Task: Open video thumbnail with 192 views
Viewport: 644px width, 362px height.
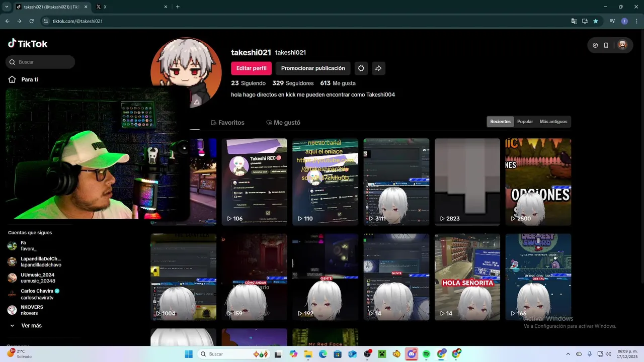Action: (x=326, y=277)
